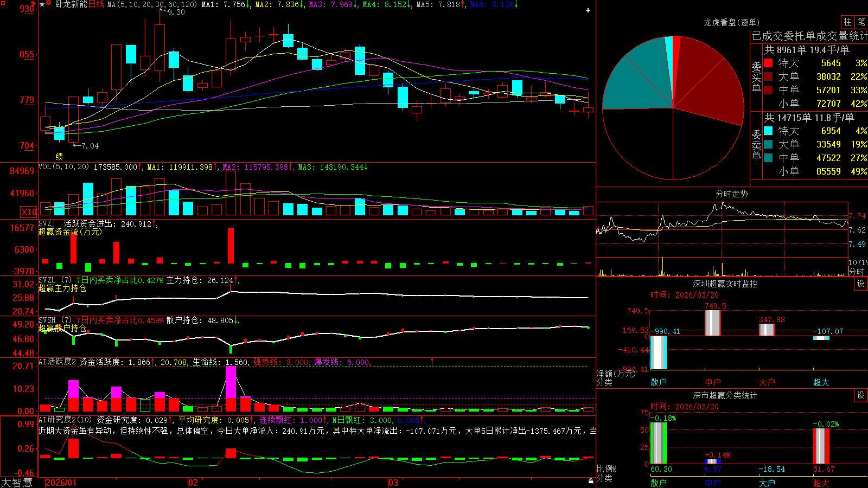Viewport: 868px width, 488px height.
Task: Click the 已成交委托单成交量统计 header
Action: tap(809, 36)
